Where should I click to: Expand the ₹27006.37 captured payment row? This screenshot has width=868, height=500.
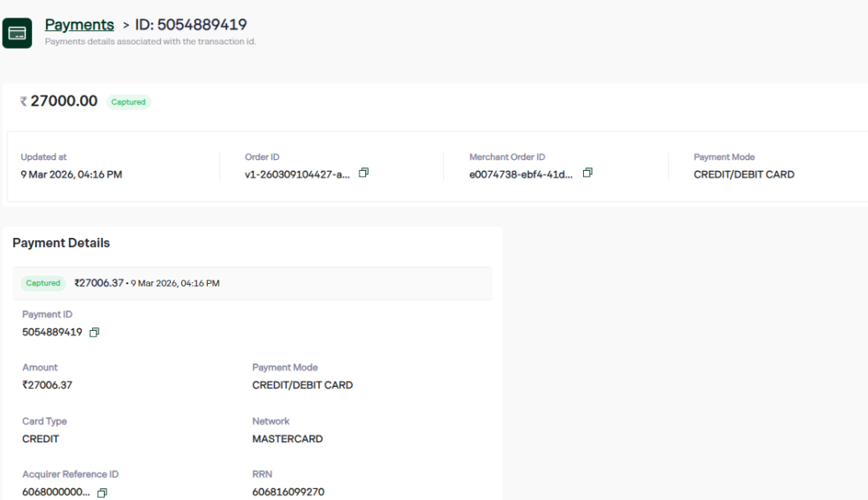[251, 283]
